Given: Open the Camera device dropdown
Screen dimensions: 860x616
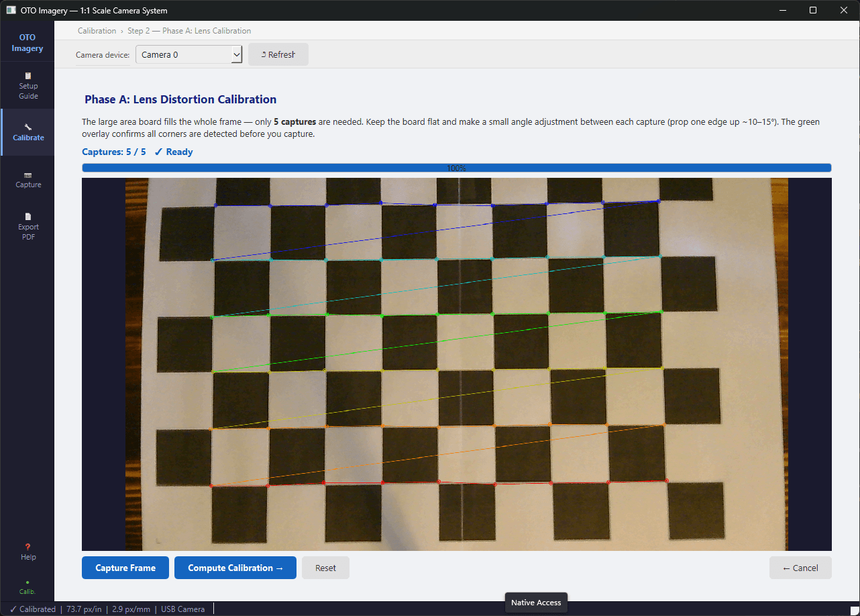Looking at the screenshot, I should 189,54.
